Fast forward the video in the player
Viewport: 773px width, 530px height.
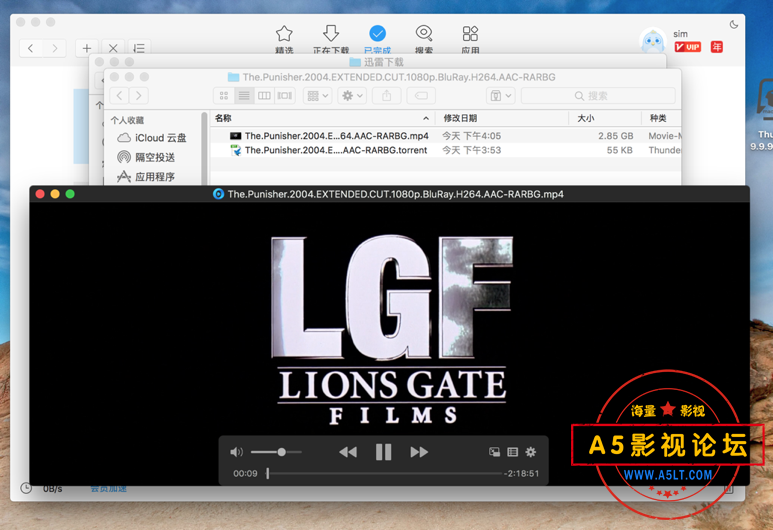419,452
